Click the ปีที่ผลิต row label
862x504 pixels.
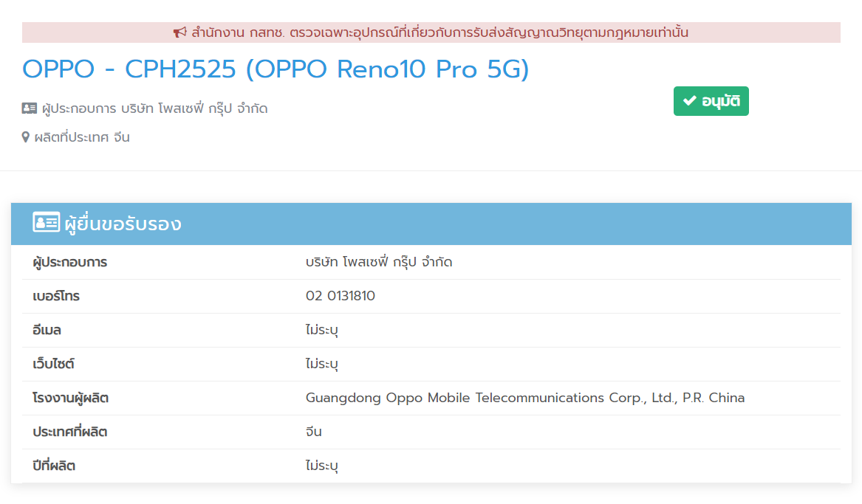[x=54, y=466]
